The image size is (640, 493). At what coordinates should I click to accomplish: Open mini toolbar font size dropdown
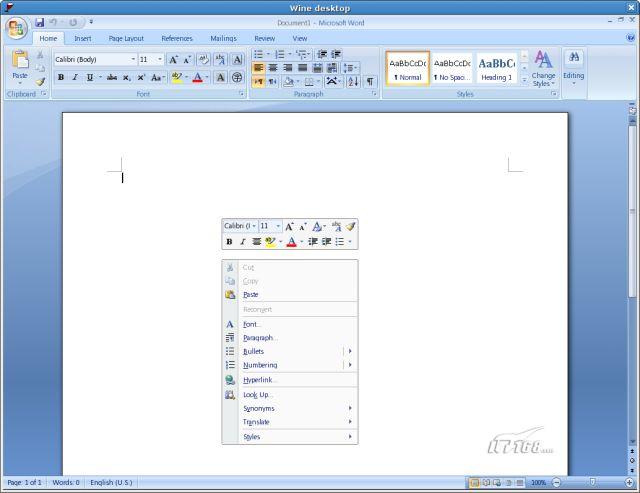278,226
